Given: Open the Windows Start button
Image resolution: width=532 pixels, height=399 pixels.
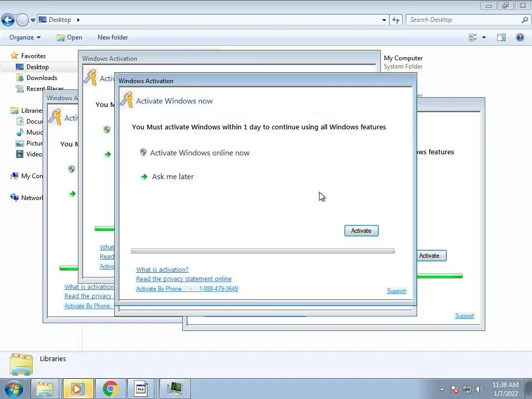Looking at the screenshot, I should point(14,389).
